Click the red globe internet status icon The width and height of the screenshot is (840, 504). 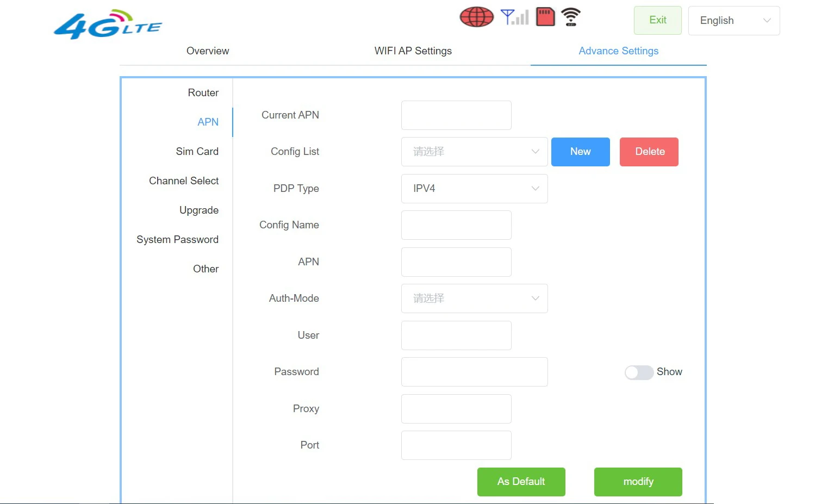click(477, 17)
